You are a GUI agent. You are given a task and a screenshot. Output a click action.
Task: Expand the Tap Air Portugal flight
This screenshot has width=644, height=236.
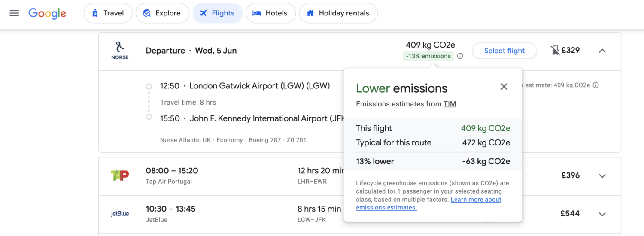click(602, 176)
